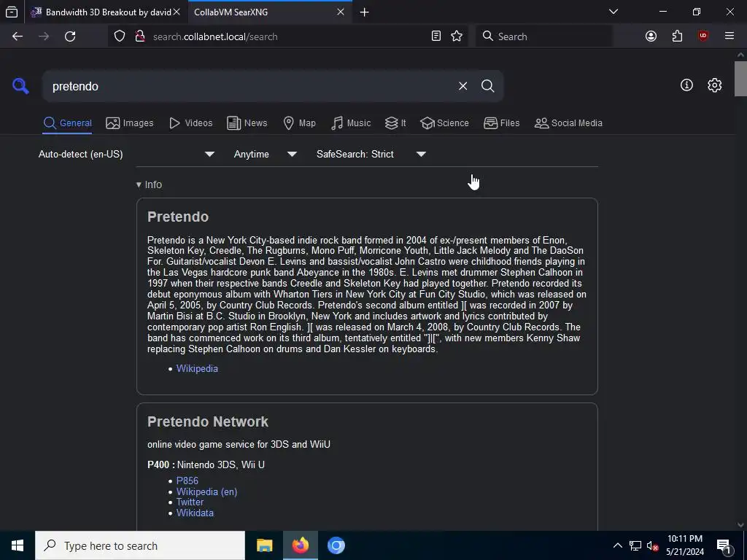Click the Firefox address bar URL
The image size is (747, 560).
[x=215, y=36]
